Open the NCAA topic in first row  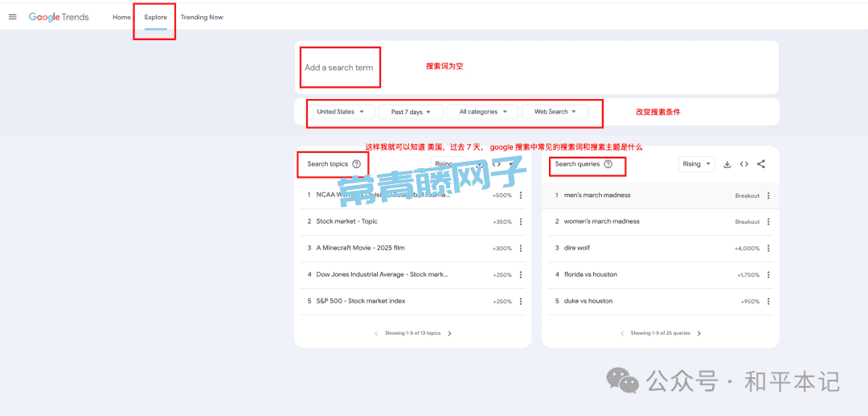(x=383, y=196)
